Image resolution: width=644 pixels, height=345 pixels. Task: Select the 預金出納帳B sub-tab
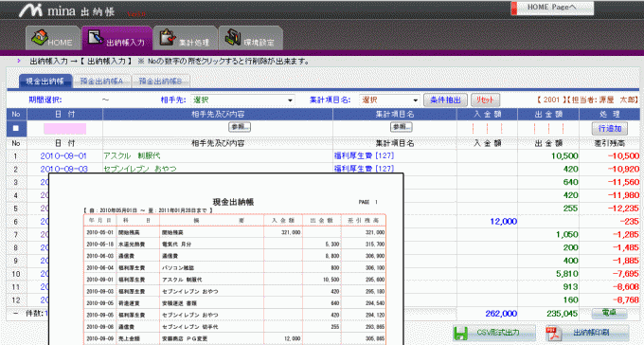[161, 81]
